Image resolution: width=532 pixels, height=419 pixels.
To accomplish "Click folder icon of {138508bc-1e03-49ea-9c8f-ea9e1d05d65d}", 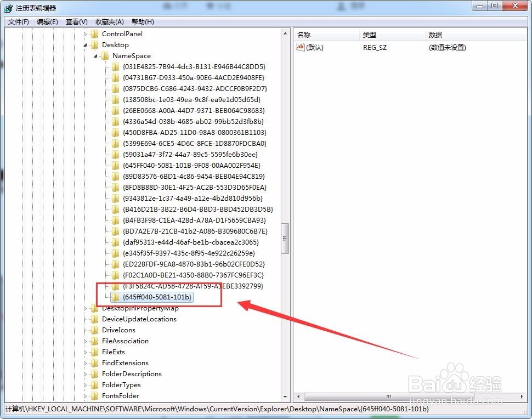I will coord(116,100).
